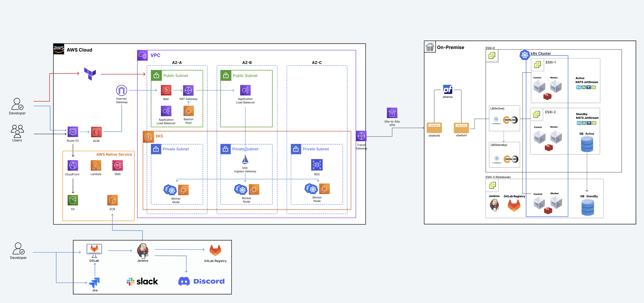The image size is (644, 303).
Task: Select the S3 bucket icon
Action: [x=73, y=200]
